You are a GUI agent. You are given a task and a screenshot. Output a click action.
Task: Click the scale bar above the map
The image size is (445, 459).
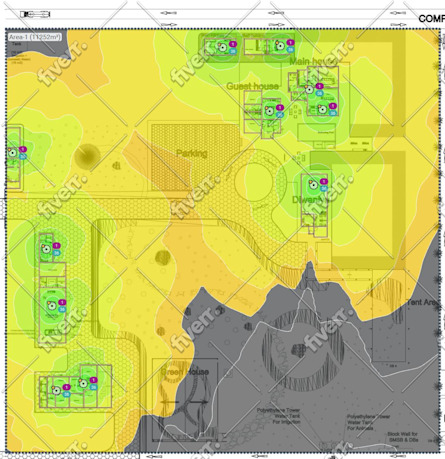(35, 14)
